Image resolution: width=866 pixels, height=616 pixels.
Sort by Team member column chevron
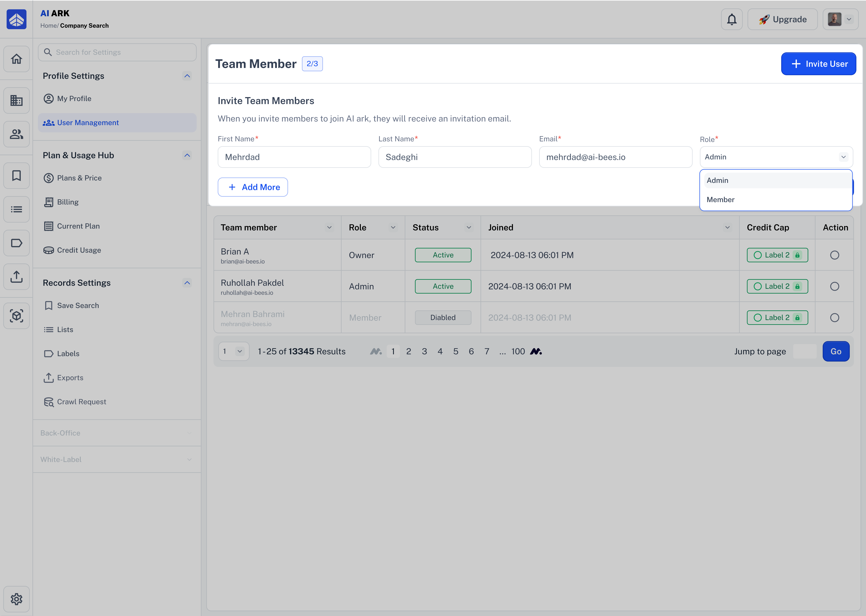329,228
